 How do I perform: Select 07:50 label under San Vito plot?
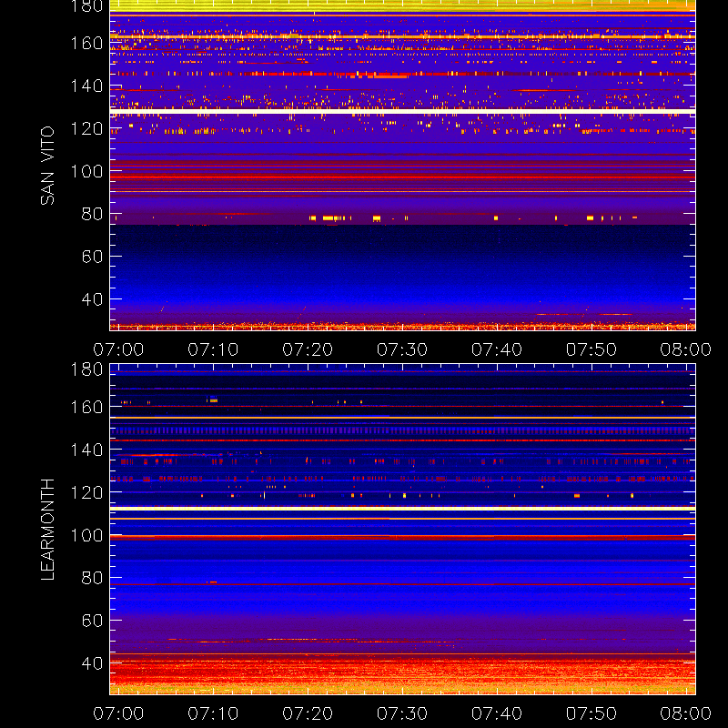(x=591, y=349)
